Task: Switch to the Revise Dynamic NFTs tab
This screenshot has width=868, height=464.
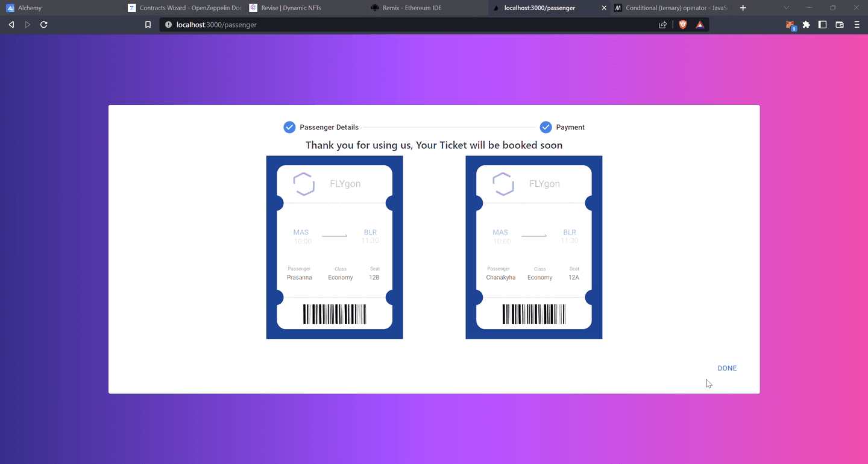Action: click(305, 8)
